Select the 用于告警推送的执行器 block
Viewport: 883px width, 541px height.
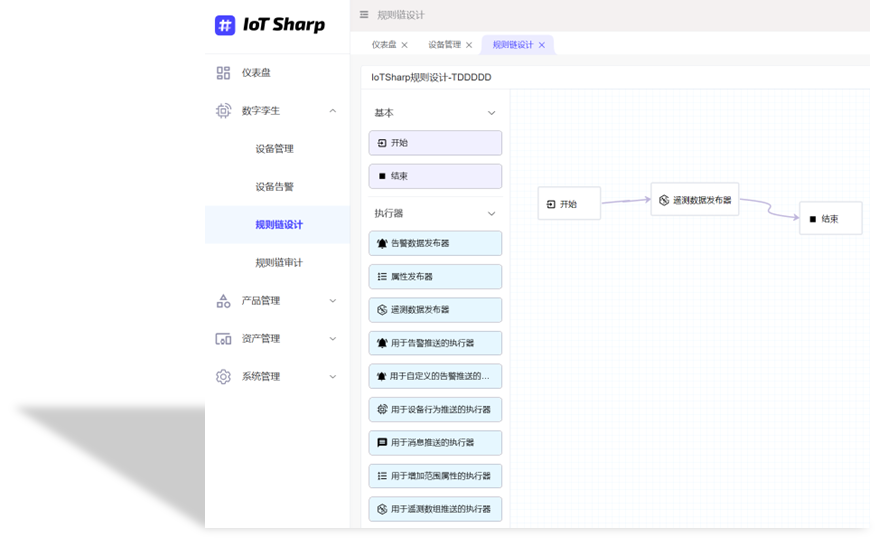click(435, 343)
